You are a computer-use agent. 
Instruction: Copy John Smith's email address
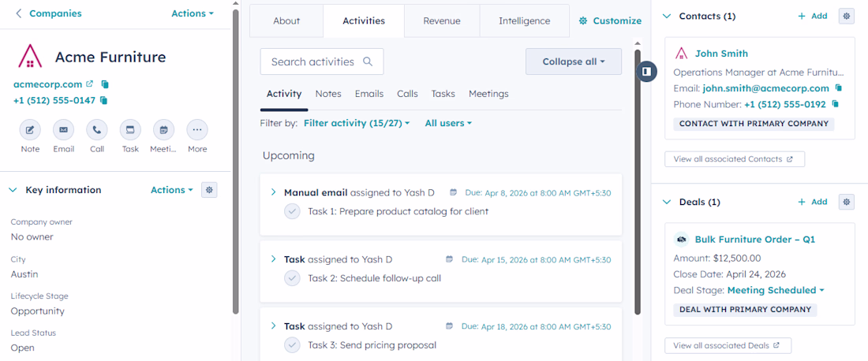point(839,88)
